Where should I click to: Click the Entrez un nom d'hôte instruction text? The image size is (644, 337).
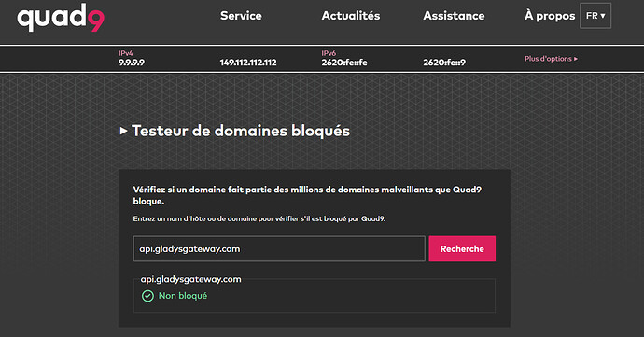tap(259, 218)
